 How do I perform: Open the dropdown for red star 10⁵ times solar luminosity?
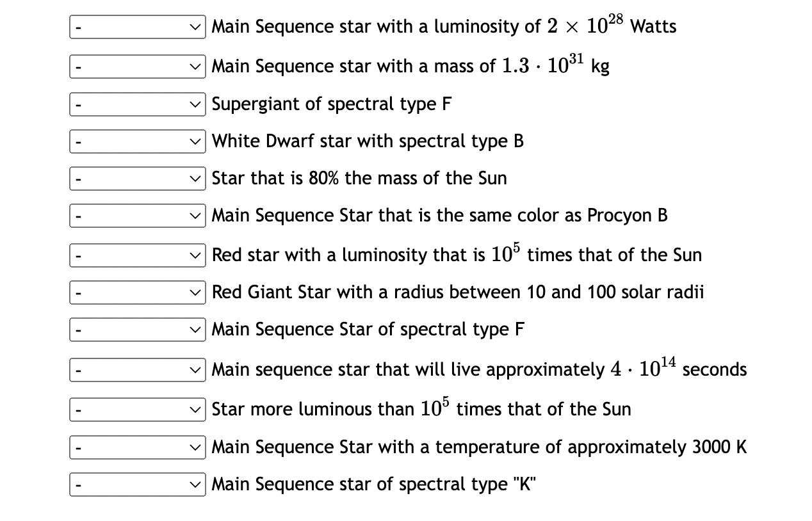click(137, 255)
